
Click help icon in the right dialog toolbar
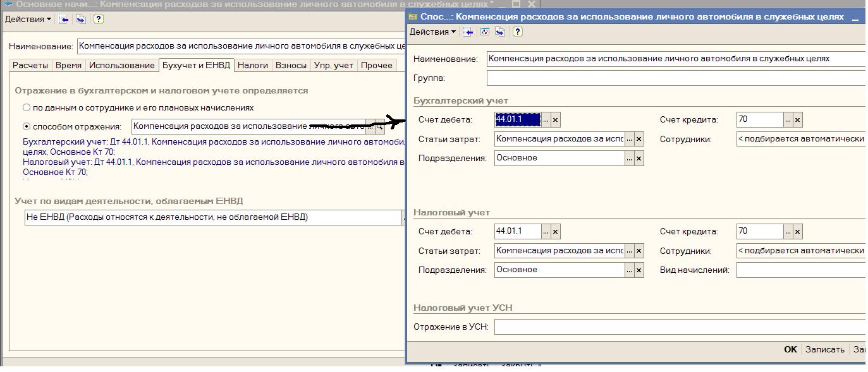pos(517,32)
